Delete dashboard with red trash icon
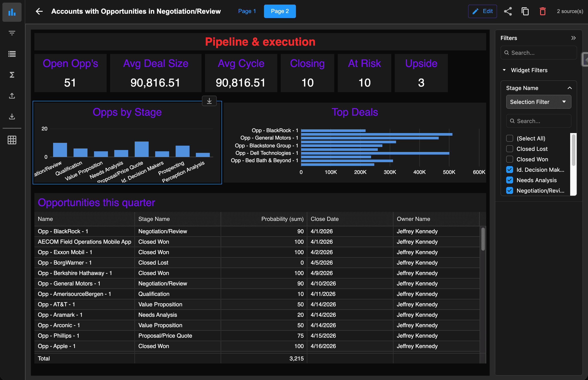This screenshot has height=380, width=588. [x=542, y=11]
